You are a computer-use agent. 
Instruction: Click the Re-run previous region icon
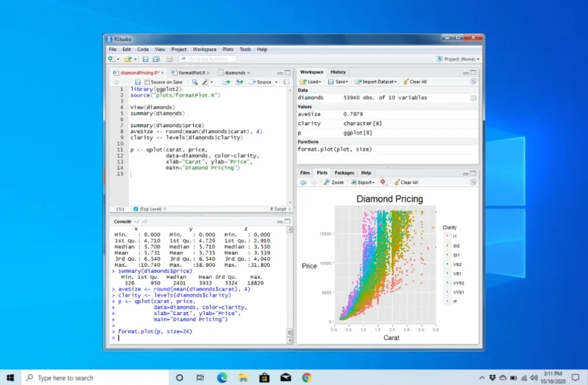click(239, 82)
